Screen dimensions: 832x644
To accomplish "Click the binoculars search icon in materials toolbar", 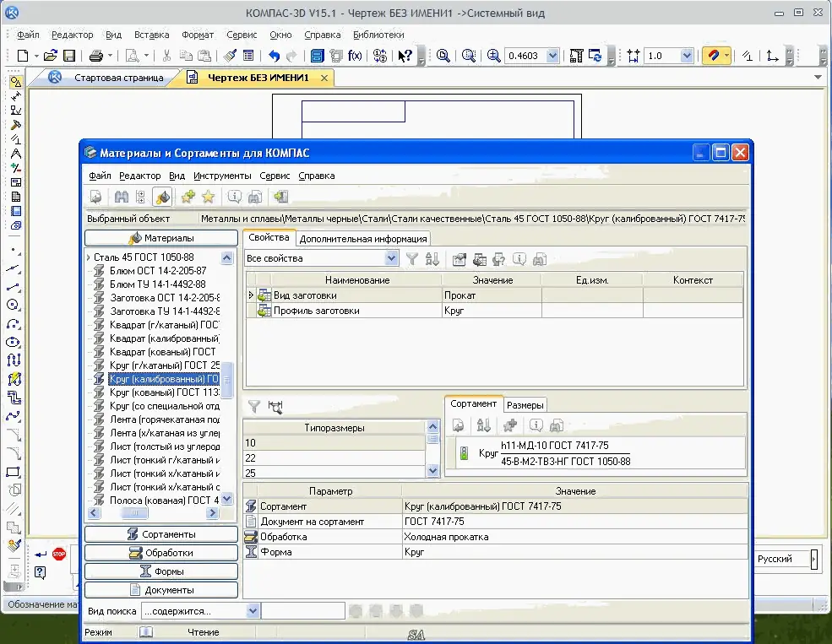I will (x=121, y=197).
